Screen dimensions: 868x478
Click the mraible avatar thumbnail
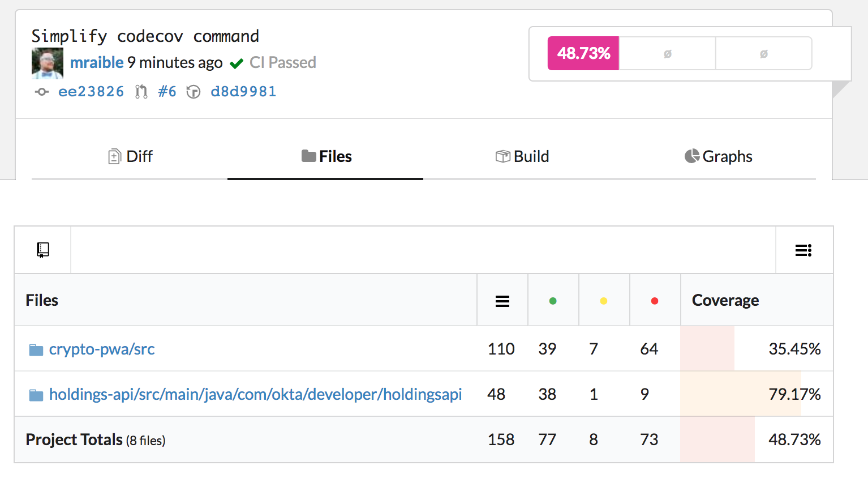[x=47, y=63]
